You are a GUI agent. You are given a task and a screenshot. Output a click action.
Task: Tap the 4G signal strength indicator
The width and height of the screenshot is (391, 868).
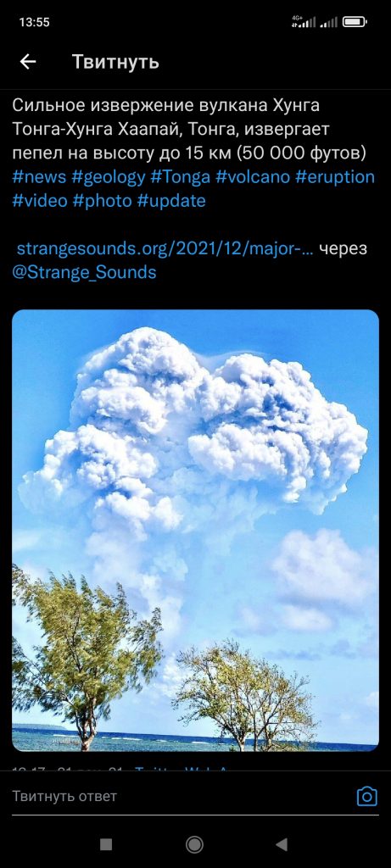click(304, 22)
